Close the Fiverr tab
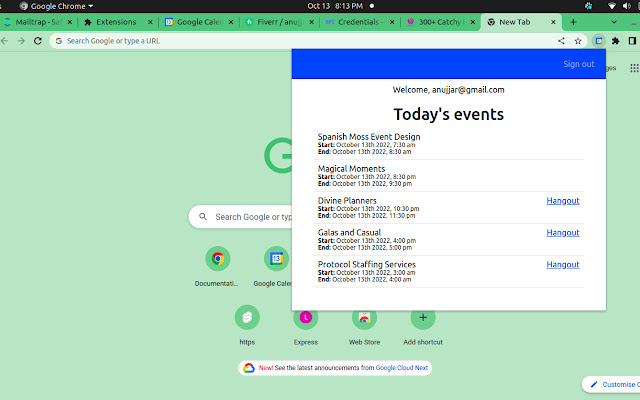640x400 pixels. click(x=311, y=22)
